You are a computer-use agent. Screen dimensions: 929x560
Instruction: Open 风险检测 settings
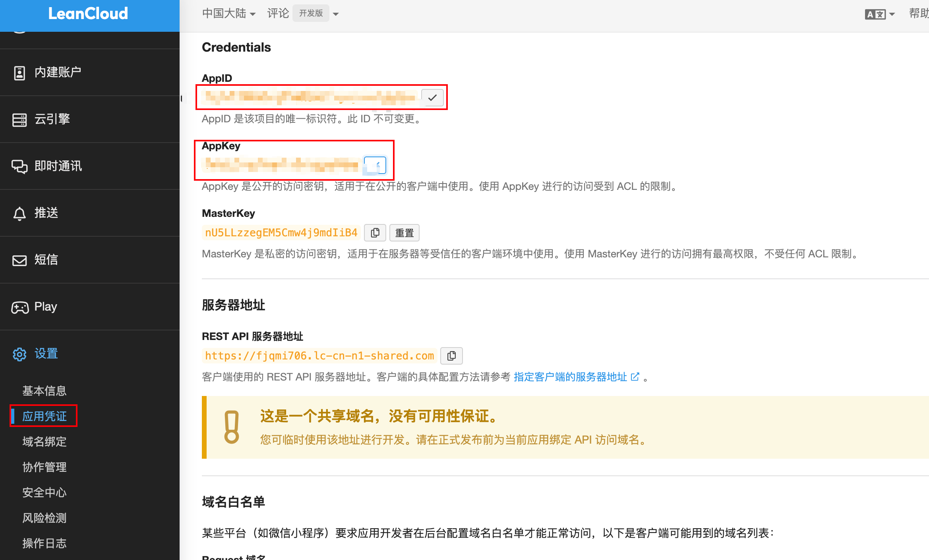point(45,518)
